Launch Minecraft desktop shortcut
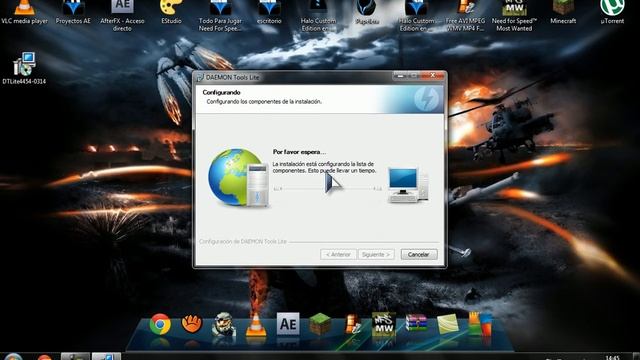Screen dimensions: 640x360 [x=563, y=11]
